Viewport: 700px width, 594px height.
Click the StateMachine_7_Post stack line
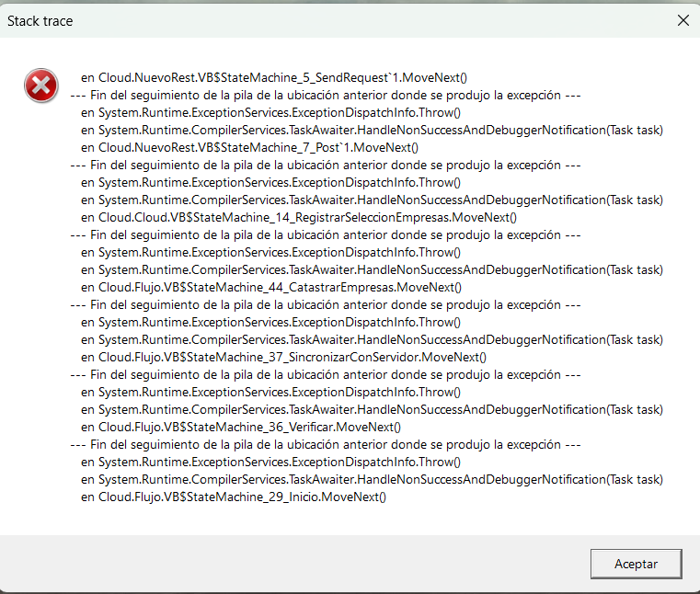(x=249, y=148)
